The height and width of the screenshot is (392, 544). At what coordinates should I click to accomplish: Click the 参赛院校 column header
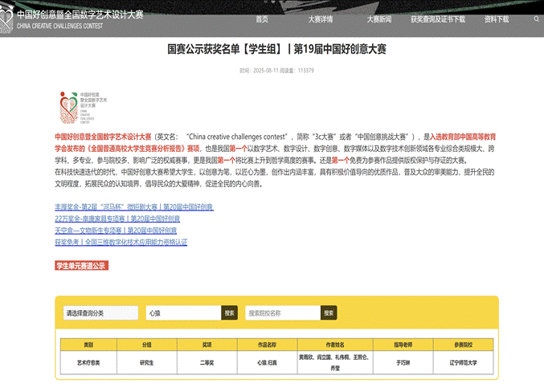click(464, 345)
